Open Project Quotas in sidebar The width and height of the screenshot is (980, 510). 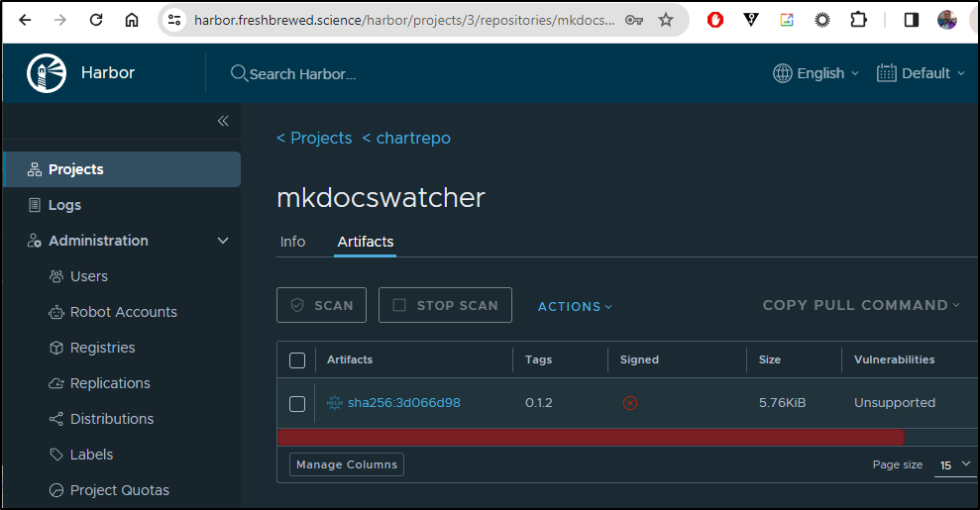(121, 490)
